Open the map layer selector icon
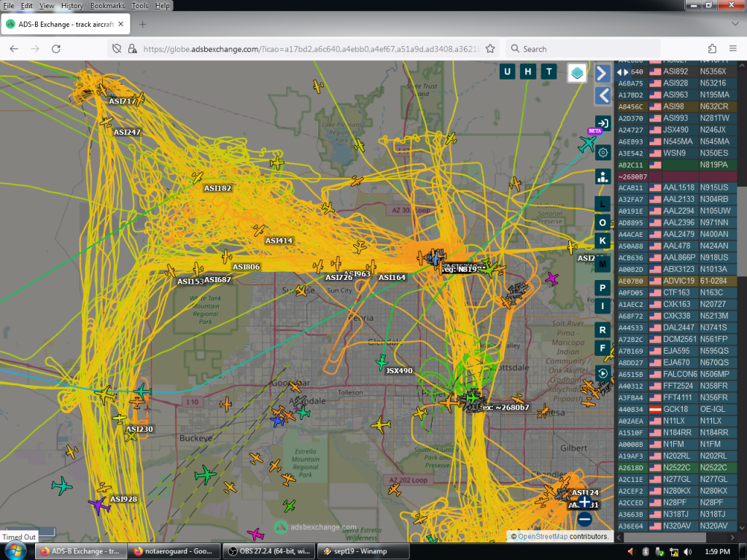 577,73
